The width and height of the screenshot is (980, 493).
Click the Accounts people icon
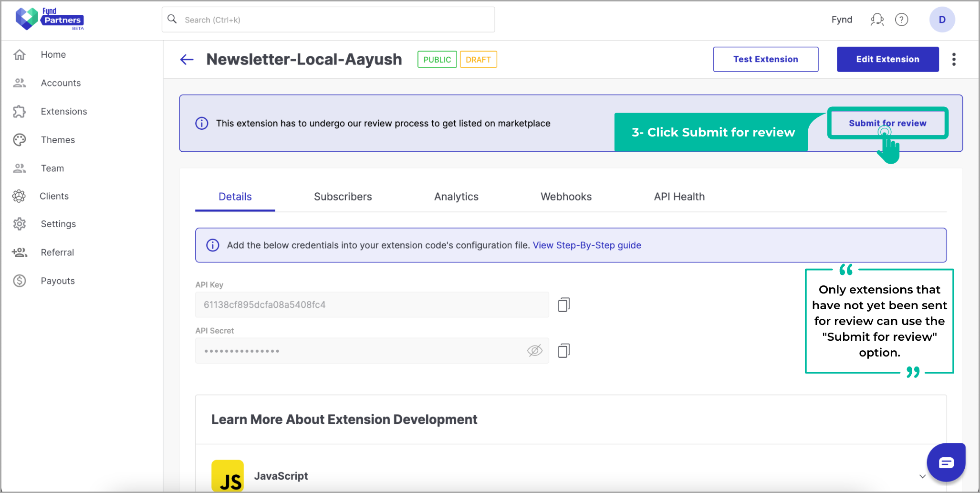coord(20,83)
